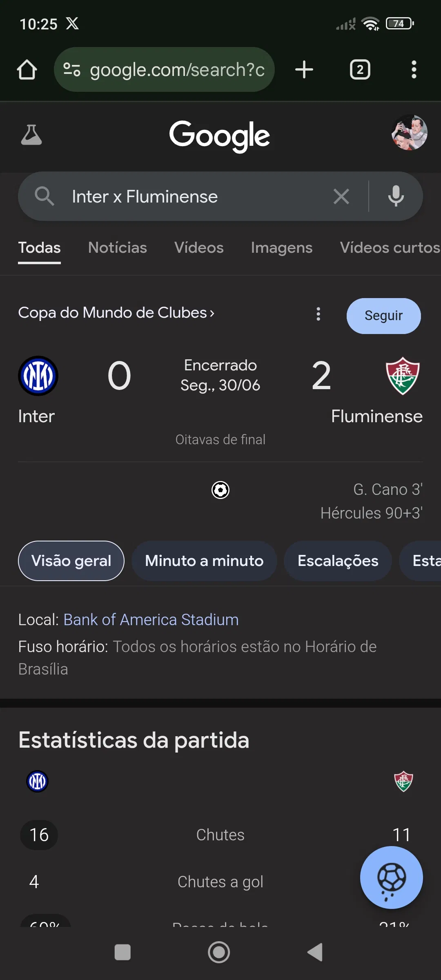Tap the browser home icon
The width and height of the screenshot is (441, 980).
coord(27,69)
